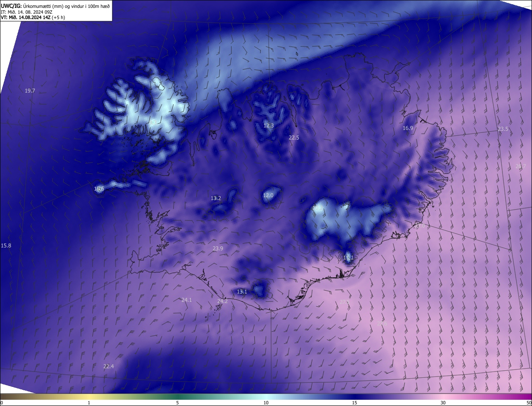Image resolution: width=532 pixels, height=406 pixels.
Task: Click the map title 'Úrkomumætti (mm) og vindur í 100m hæð'
Action: point(66,6)
